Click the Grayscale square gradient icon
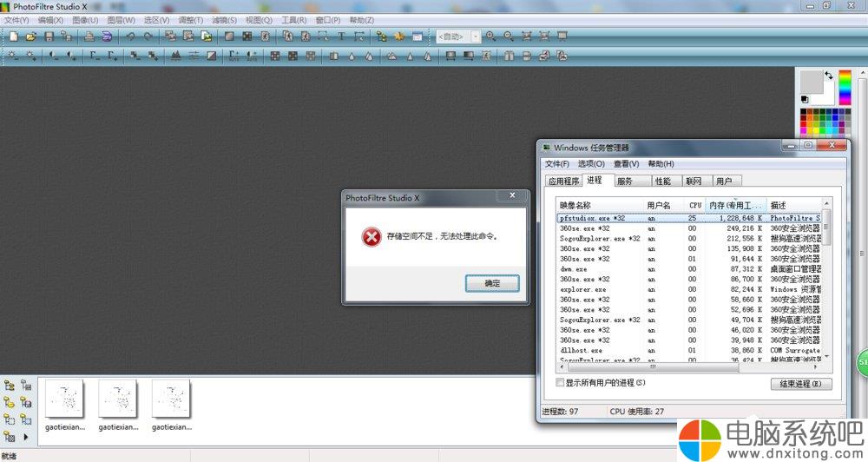Viewport: 868px width, 462px height. point(212,56)
